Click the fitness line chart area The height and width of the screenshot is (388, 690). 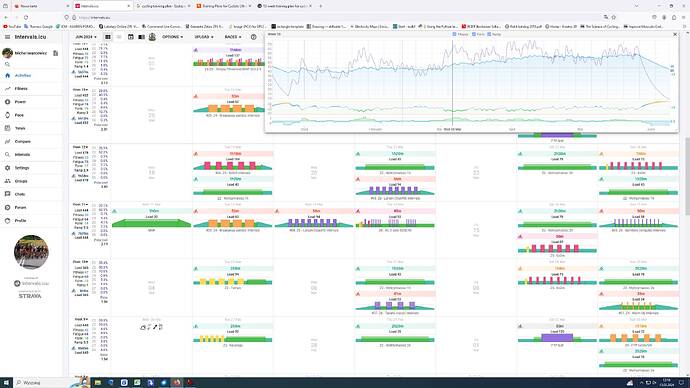click(471, 70)
